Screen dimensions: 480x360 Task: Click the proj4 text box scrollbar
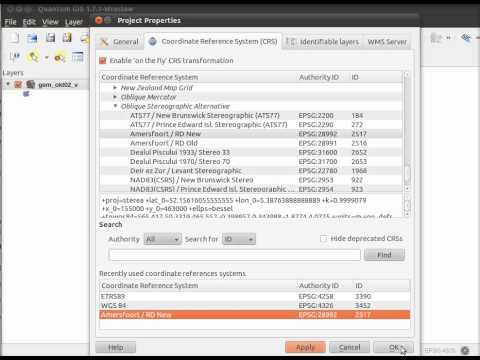[407, 205]
